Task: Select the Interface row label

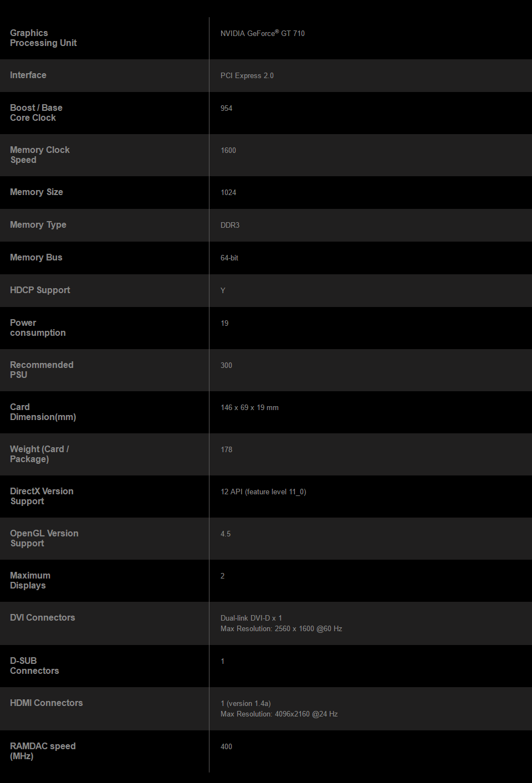Action: tap(28, 75)
